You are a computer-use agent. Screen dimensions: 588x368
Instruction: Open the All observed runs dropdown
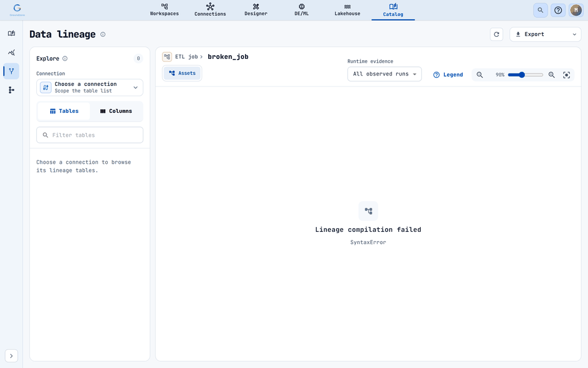click(x=385, y=74)
